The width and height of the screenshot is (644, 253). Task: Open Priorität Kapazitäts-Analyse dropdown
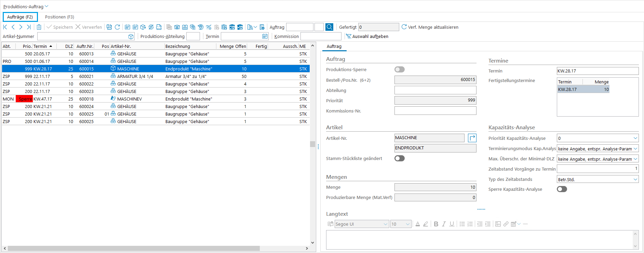click(635, 138)
